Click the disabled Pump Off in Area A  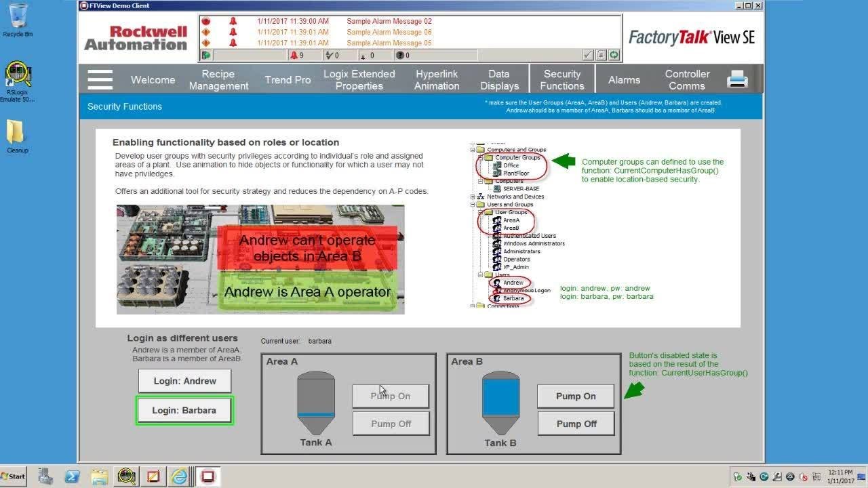(x=391, y=424)
